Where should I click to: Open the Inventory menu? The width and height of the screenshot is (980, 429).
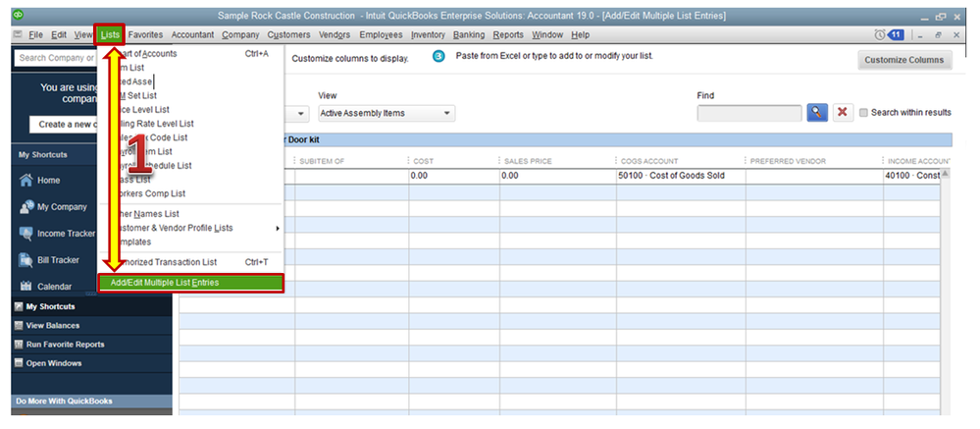tap(428, 35)
